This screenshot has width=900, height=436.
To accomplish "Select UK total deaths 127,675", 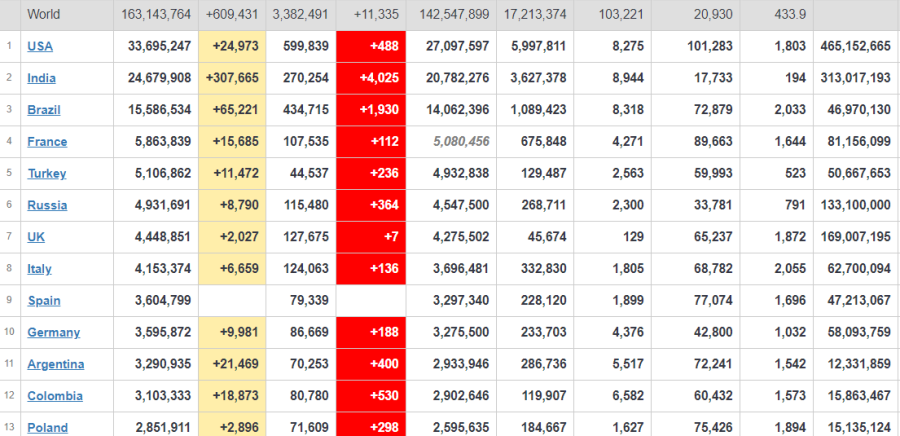I will point(306,237).
